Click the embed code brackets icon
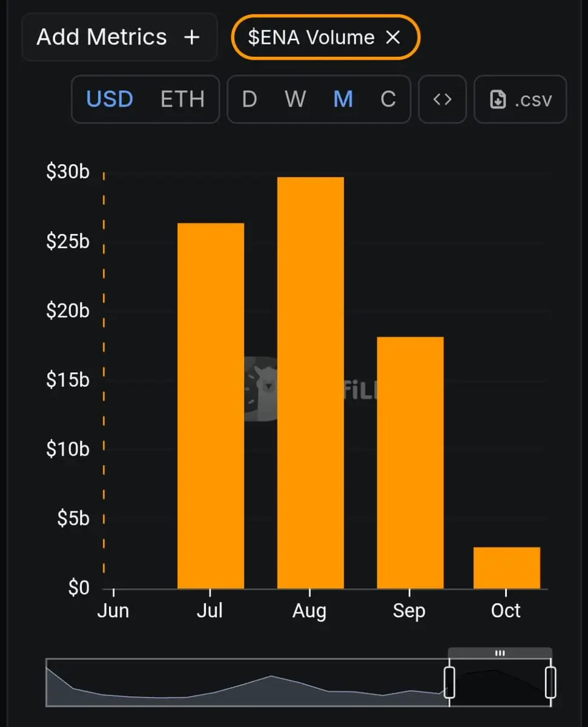The image size is (588, 727). 442,99
